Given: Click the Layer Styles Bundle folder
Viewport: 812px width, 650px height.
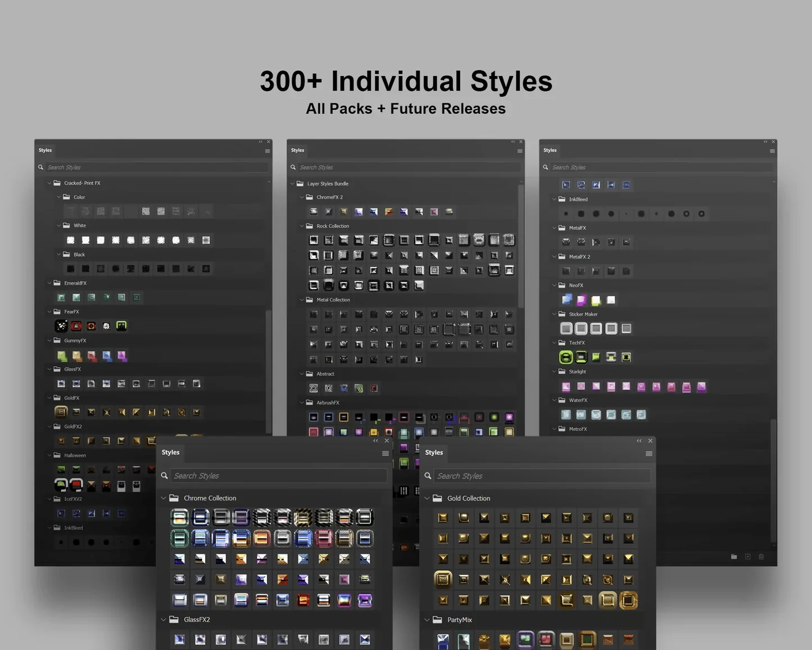Looking at the screenshot, I should pos(328,184).
